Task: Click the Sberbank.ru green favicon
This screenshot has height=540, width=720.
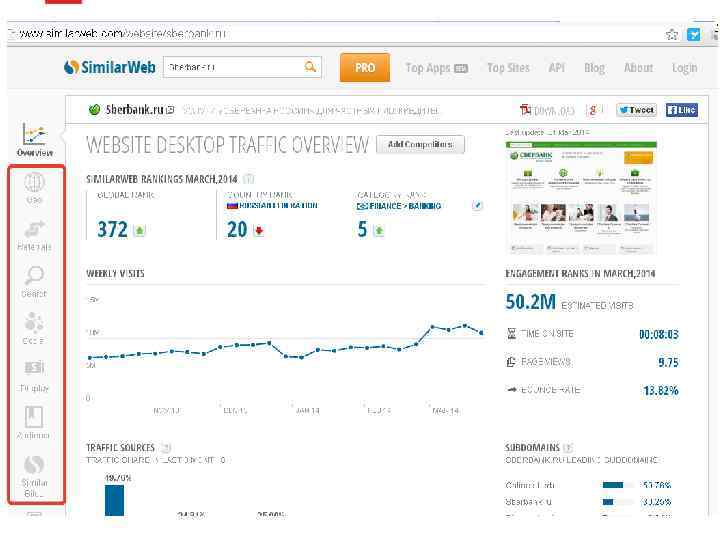Action: pyautogui.click(x=95, y=110)
